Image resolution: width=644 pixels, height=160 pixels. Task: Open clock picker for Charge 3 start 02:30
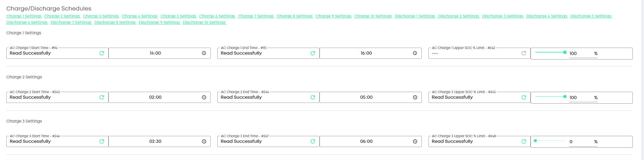coord(204,141)
